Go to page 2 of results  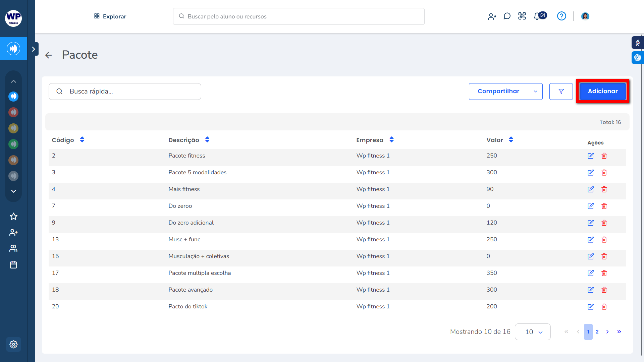597,332
